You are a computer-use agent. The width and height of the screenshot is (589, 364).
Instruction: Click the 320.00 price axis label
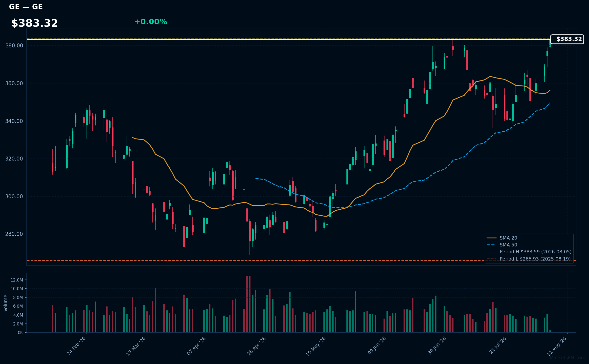14,159
